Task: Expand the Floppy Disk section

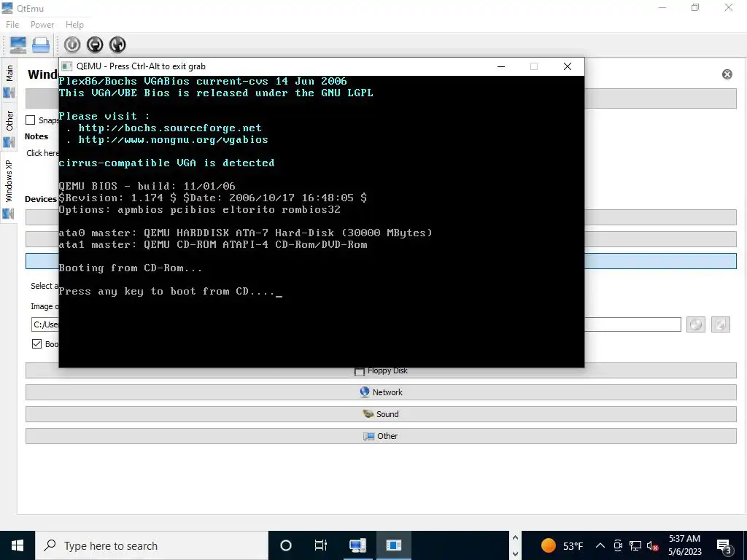Action: pos(381,370)
